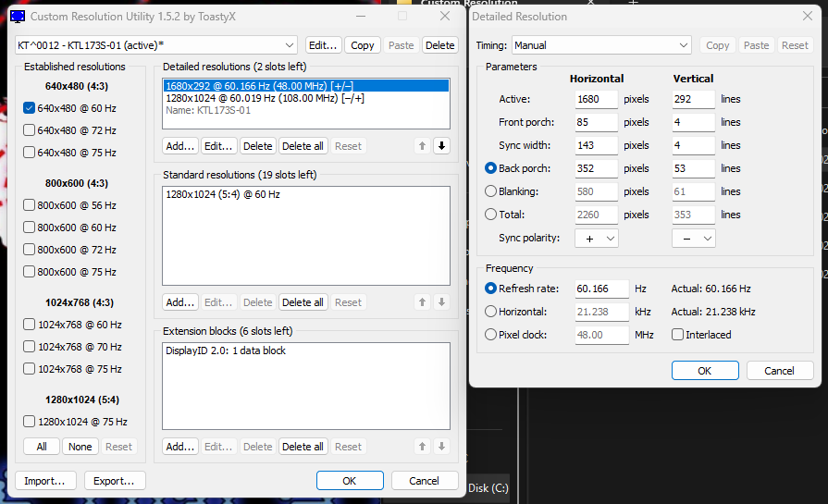Select DisplayID 2.0 extension block entry
Image resolution: width=828 pixels, height=504 pixels.
[226, 350]
